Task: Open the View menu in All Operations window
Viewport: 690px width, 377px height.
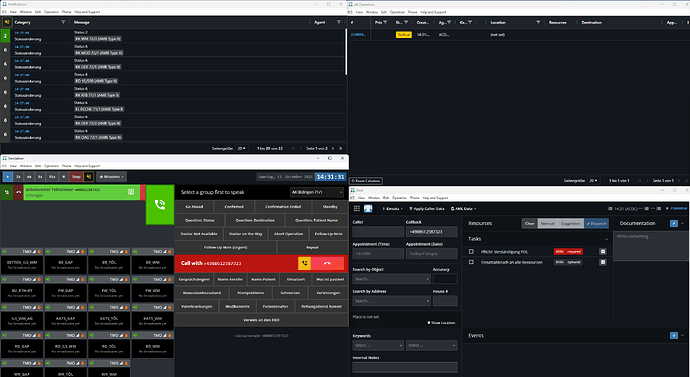Action: point(359,12)
